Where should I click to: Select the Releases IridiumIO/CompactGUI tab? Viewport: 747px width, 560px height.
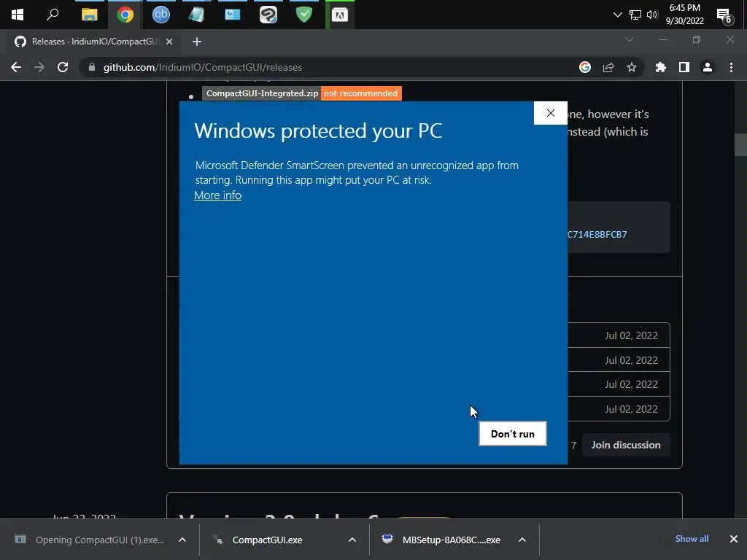click(94, 42)
